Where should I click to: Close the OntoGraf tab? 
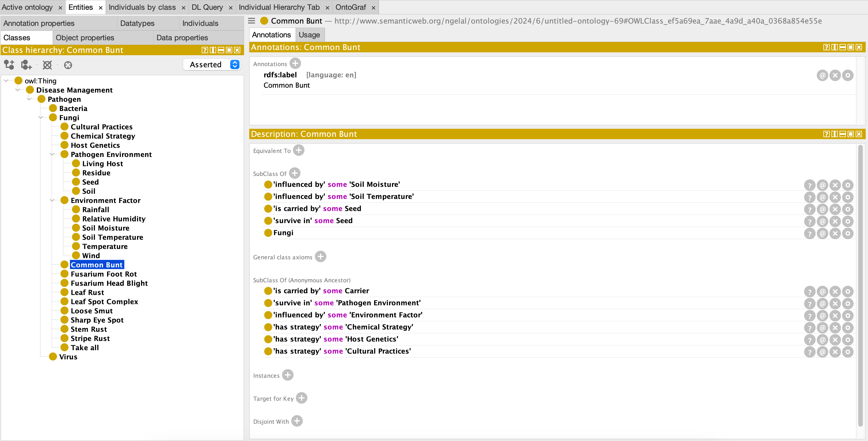[373, 7]
